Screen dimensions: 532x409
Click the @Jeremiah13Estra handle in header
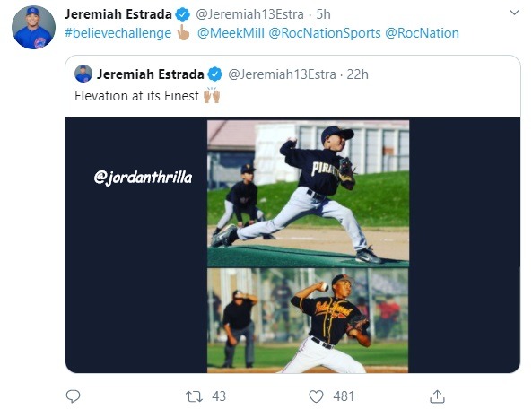(249, 14)
